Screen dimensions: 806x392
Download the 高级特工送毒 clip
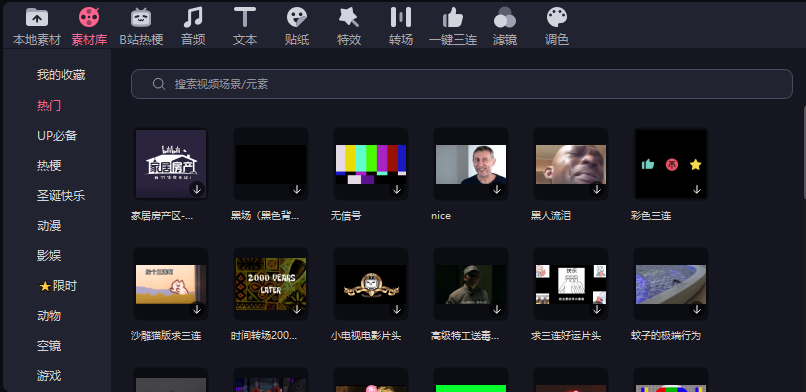coord(497,309)
